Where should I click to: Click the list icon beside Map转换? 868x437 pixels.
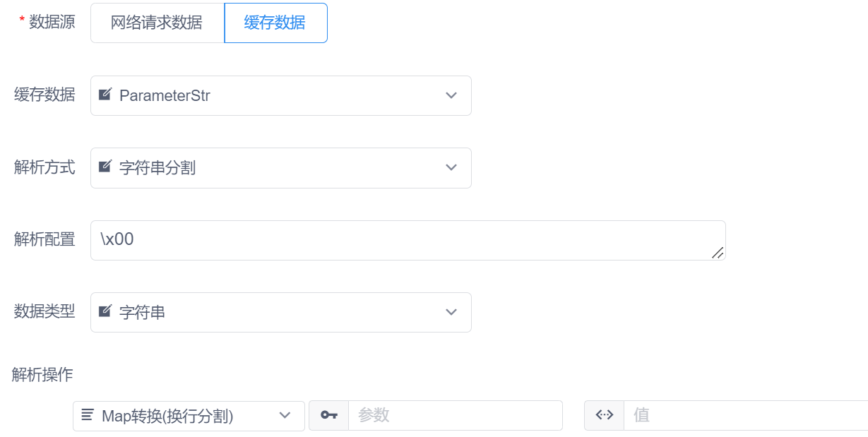tap(88, 415)
